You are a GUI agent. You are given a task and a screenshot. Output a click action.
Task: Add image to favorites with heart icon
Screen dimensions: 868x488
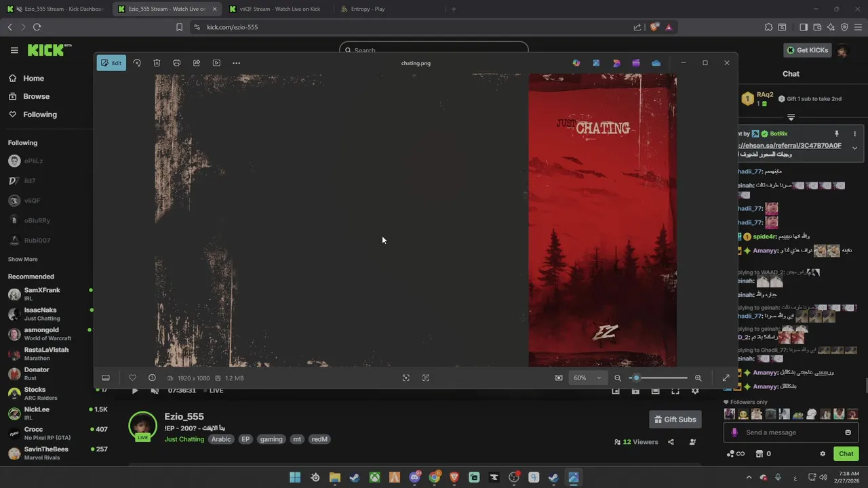(x=132, y=378)
